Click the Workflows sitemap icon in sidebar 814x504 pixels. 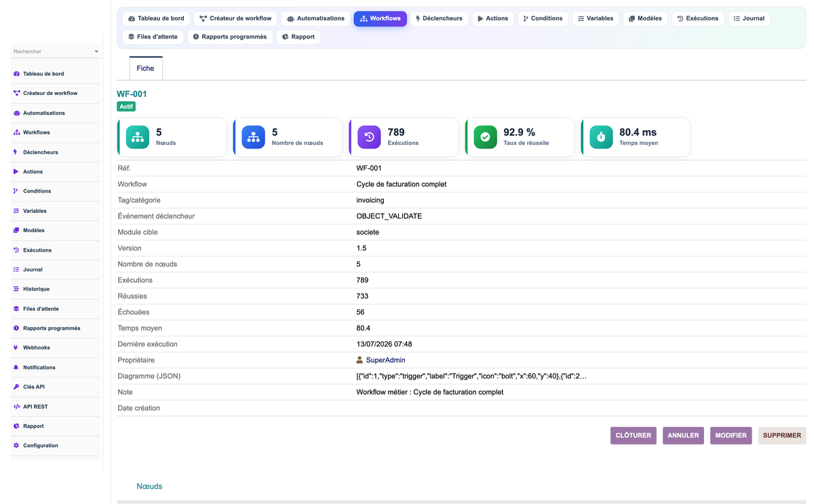(x=16, y=132)
